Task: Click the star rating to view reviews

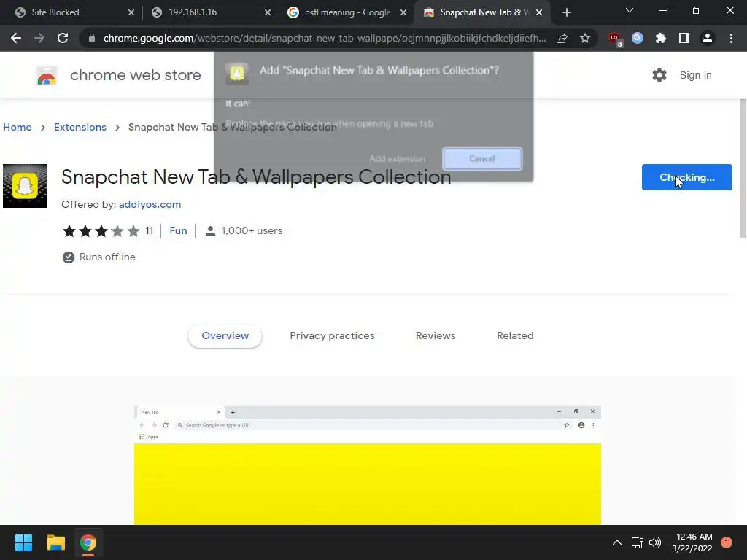Action: click(101, 231)
